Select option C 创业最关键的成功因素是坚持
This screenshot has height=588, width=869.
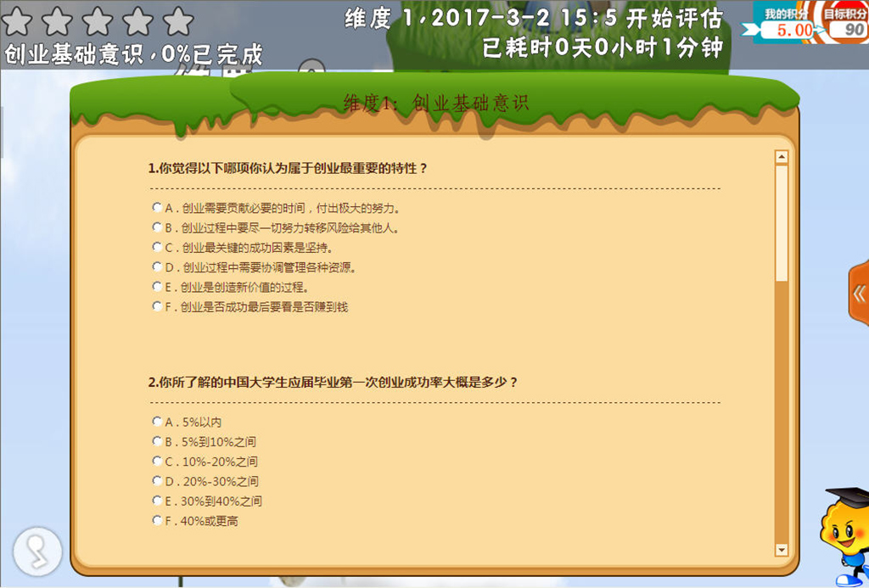pyautogui.click(x=157, y=247)
